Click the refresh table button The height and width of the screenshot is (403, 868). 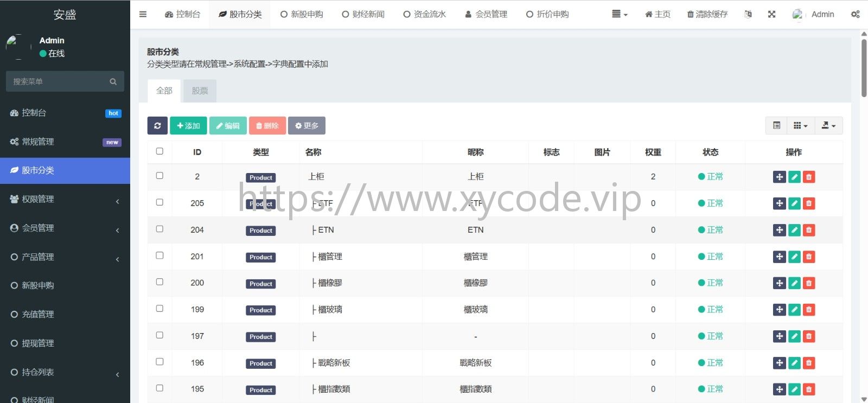157,125
